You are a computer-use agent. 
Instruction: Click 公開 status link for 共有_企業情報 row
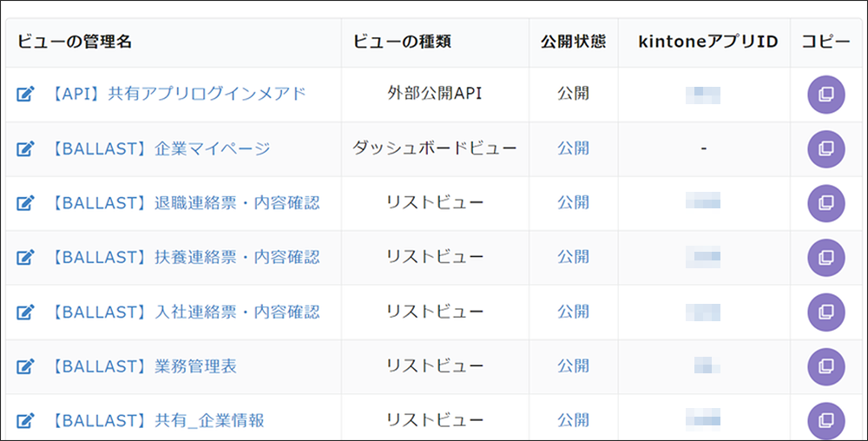573,420
